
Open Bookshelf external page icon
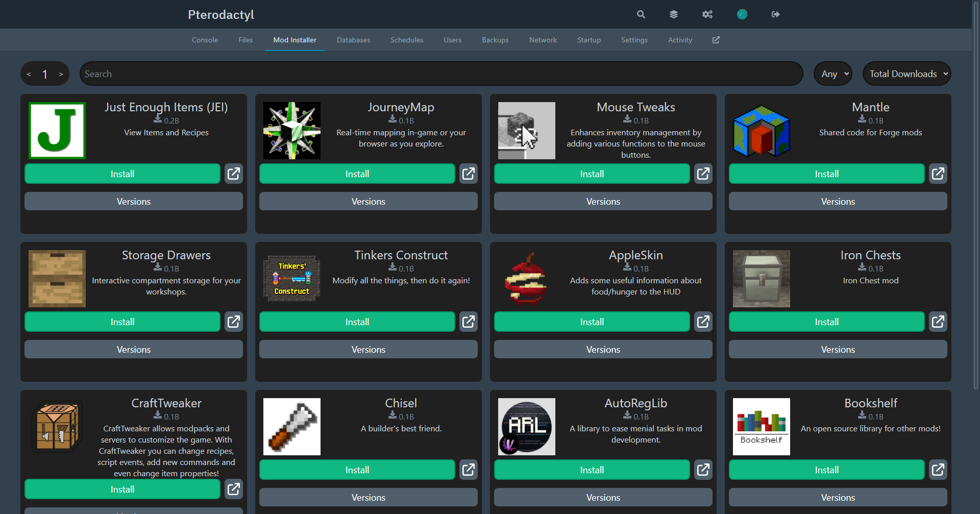pos(938,470)
